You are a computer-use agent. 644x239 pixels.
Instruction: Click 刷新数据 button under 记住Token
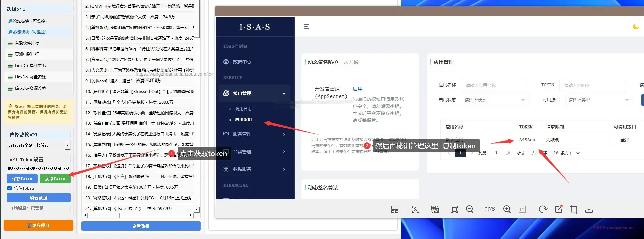coord(39,198)
